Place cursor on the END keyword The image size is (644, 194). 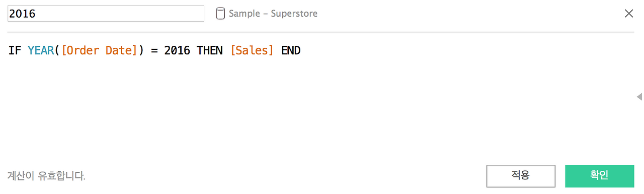click(291, 50)
